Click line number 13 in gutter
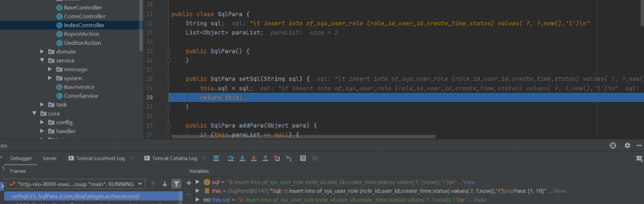 (x=149, y=32)
